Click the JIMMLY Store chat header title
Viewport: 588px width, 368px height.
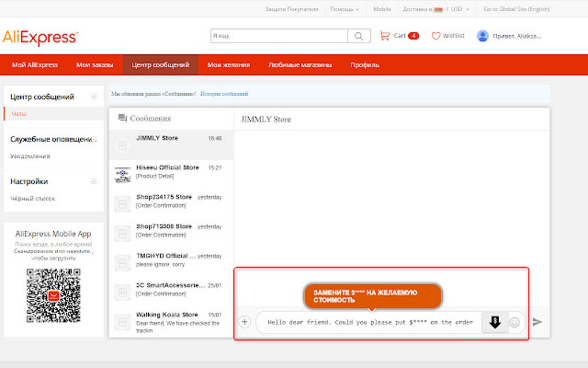coord(266,119)
